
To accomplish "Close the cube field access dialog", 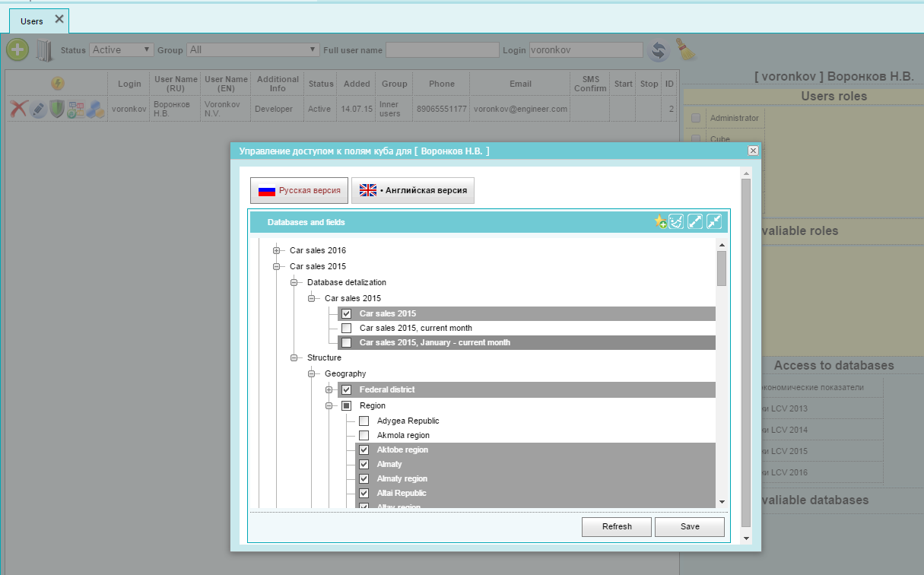I will (753, 151).
